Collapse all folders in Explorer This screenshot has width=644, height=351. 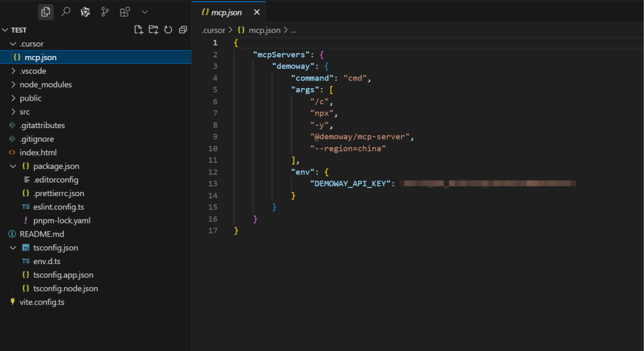[182, 30]
